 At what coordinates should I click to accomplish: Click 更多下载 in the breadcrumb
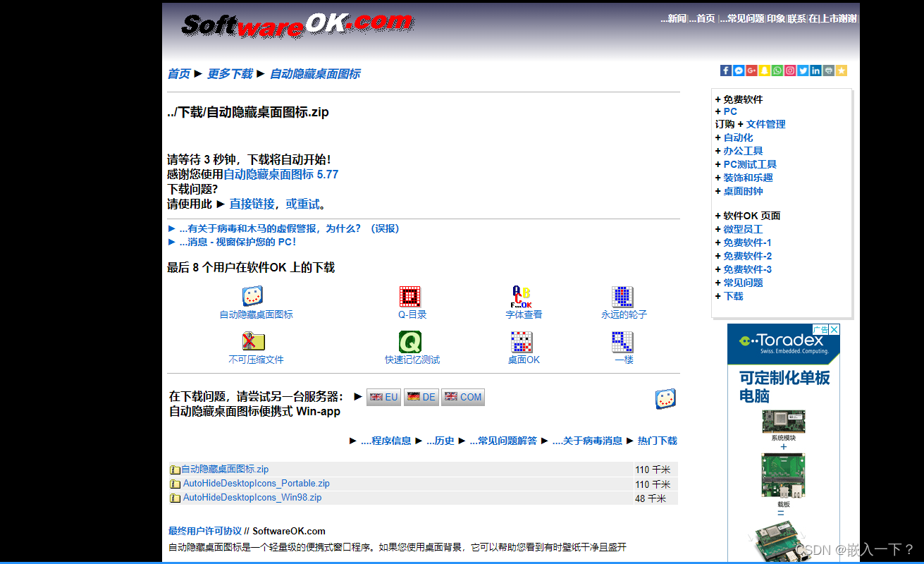pyautogui.click(x=230, y=74)
